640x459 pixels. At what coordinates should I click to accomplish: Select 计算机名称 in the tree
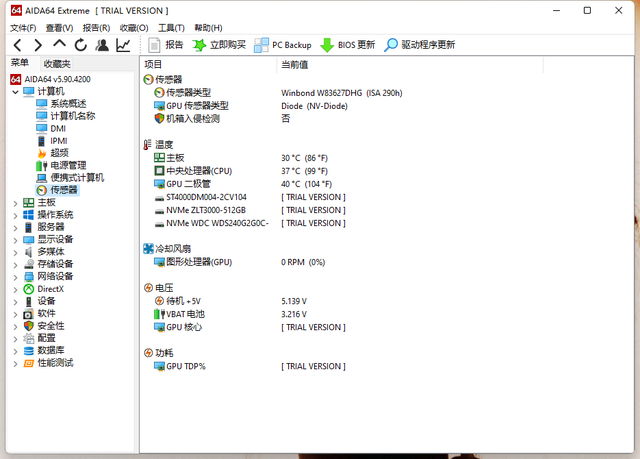pyautogui.click(x=66, y=116)
